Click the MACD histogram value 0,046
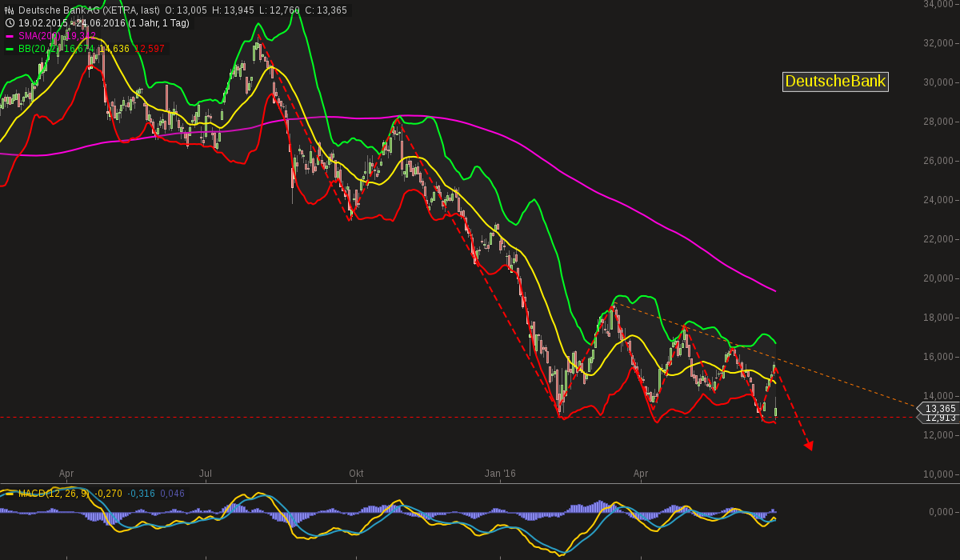This screenshot has height=560, width=960. [x=172, y=494]
